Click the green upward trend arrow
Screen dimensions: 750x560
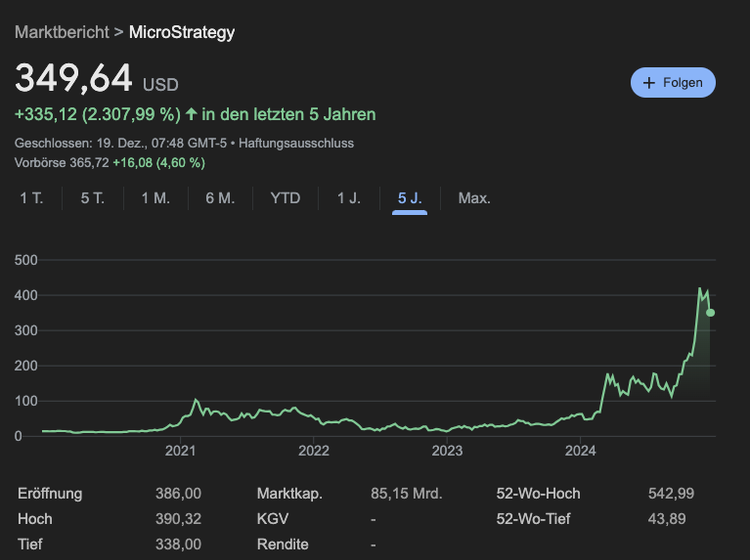click(x=191, y=115)
